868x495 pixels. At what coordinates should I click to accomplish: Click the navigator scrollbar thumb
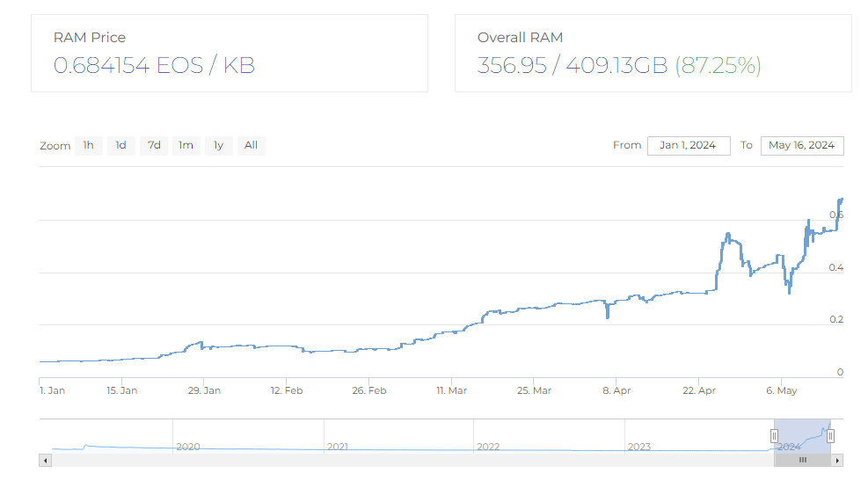802,460
